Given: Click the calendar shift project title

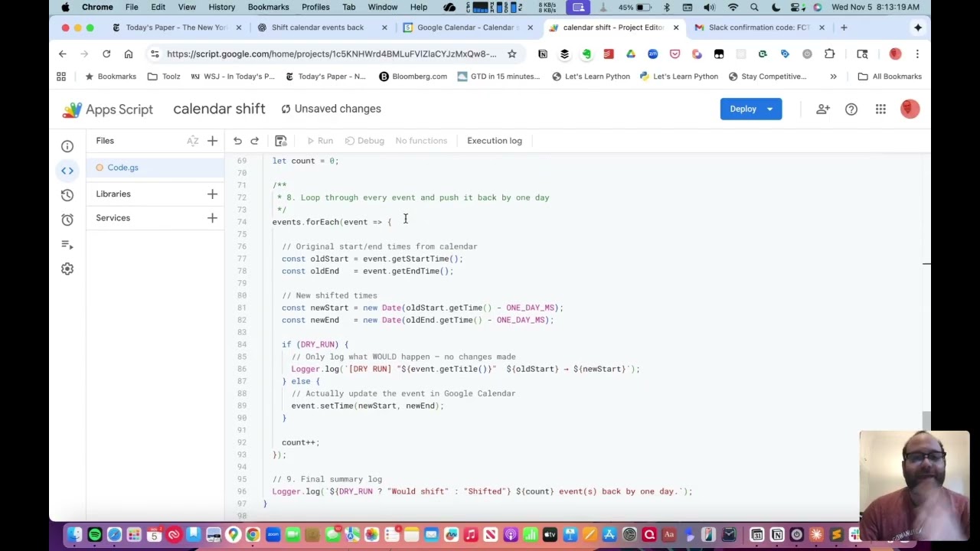Looking at the screenshot, I should [x=219, y=109].
